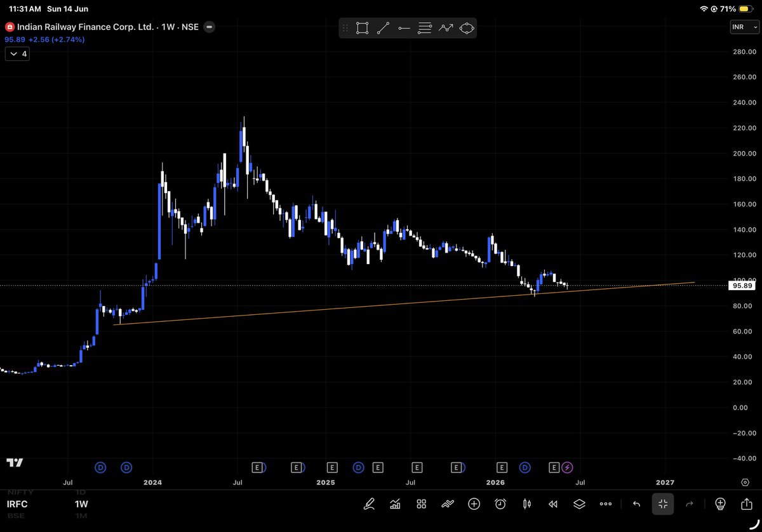Open the pen drawing tools
This screenshot has height=532, width=762.
[368, 504]
